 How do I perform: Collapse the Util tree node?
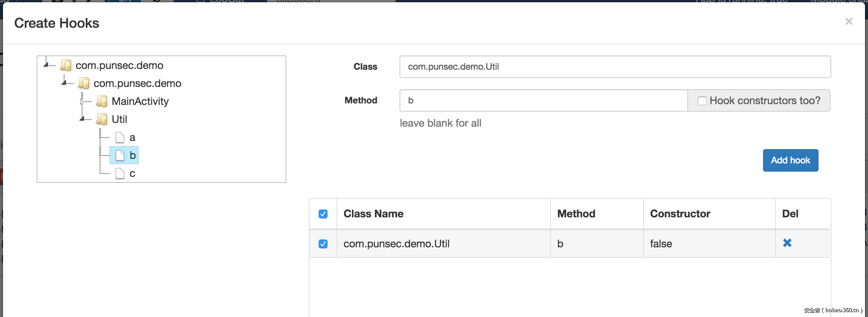pyautogui.click(x=82, y=119)
